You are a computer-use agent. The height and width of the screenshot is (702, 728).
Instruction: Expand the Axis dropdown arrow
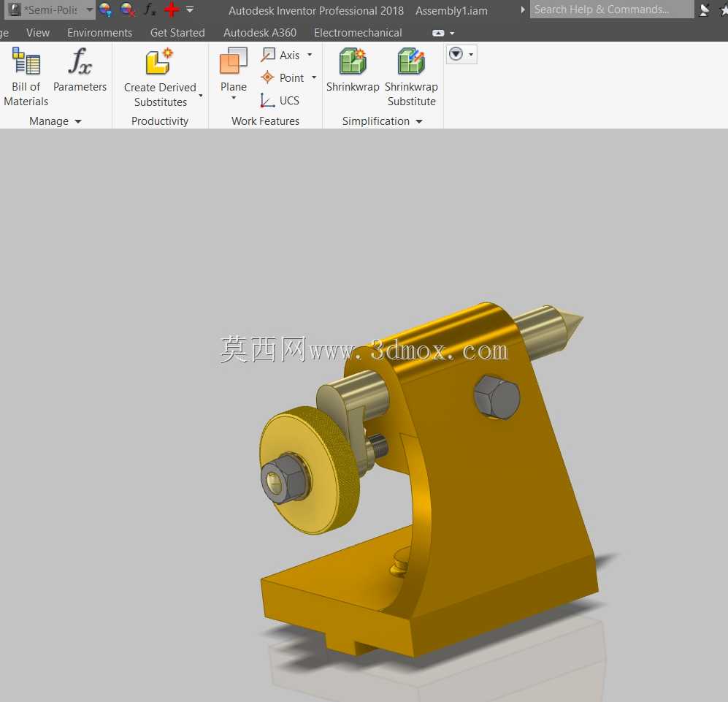coord(310,54)
